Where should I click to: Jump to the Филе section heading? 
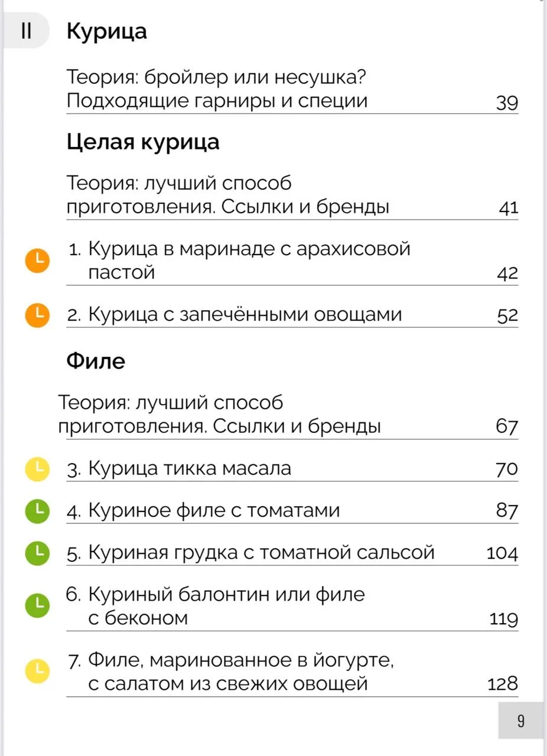[x=96, y=361]
